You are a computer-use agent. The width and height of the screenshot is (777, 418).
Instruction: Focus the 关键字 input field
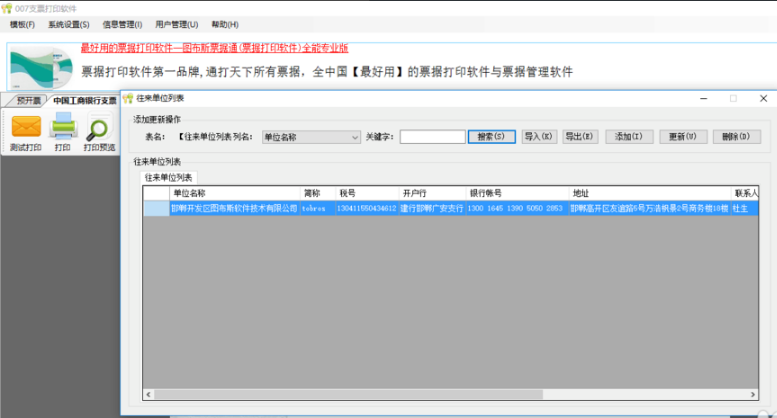pos(433,137)
